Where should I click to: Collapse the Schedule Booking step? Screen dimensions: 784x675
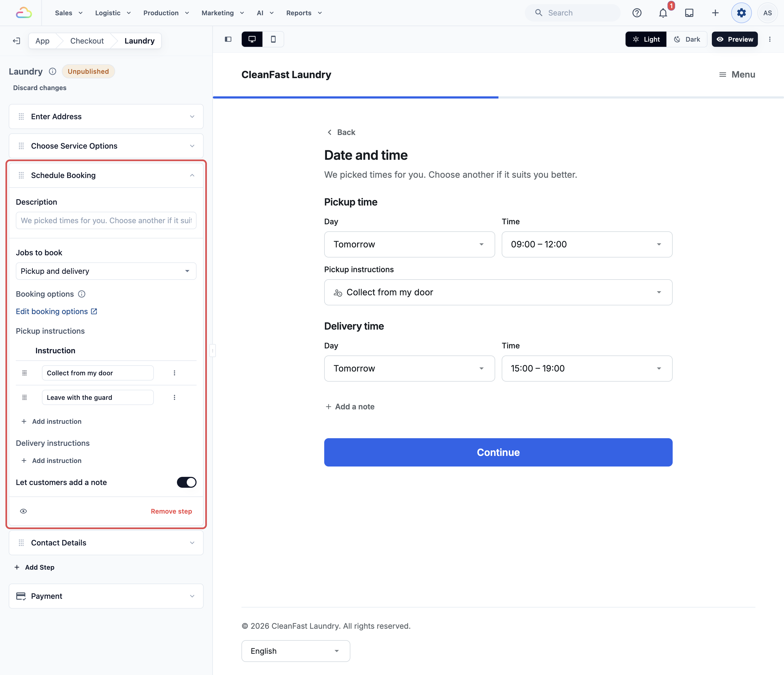(x=192, y=175)
